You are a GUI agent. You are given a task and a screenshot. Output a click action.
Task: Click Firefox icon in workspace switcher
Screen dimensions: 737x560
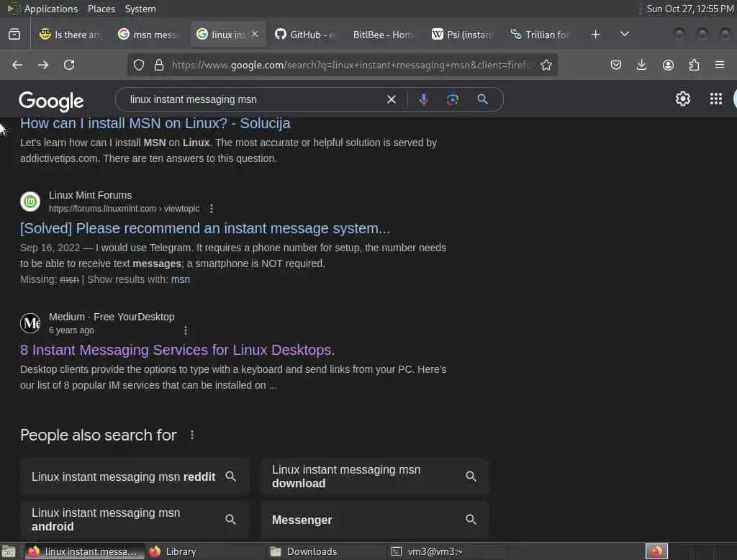(x=656, y=551)
